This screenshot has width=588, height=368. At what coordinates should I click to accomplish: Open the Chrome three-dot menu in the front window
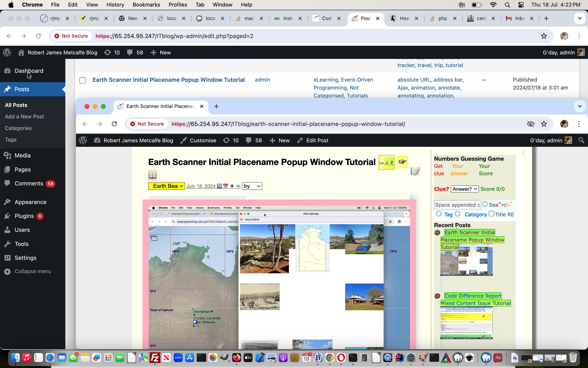pos(579,124)
